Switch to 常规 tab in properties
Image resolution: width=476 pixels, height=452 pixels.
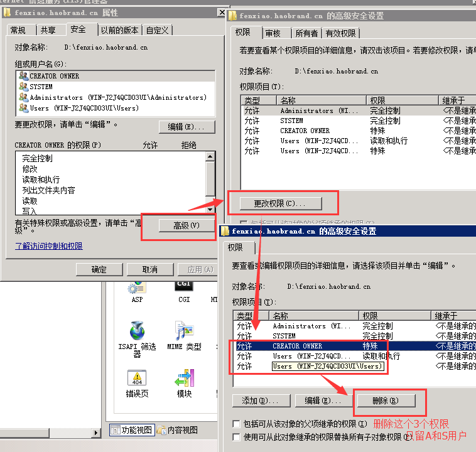(18, 30)
